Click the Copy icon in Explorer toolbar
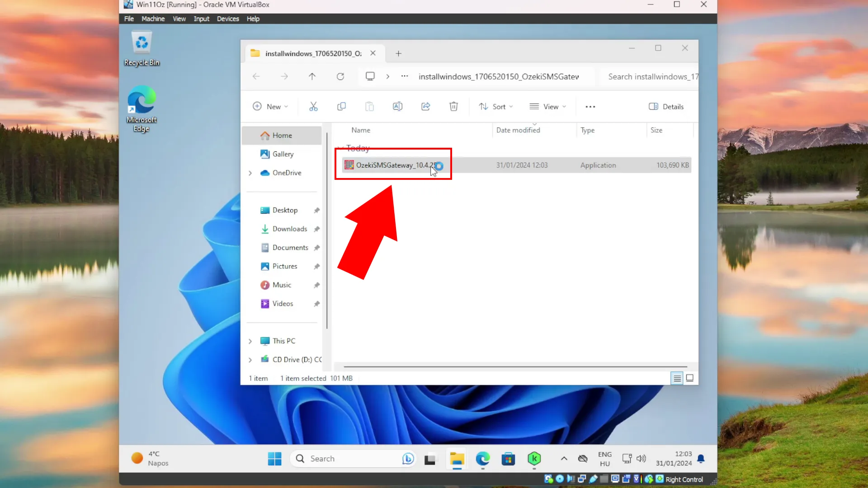The height and width of the screenshot is (488, 868). click(341, 107)
